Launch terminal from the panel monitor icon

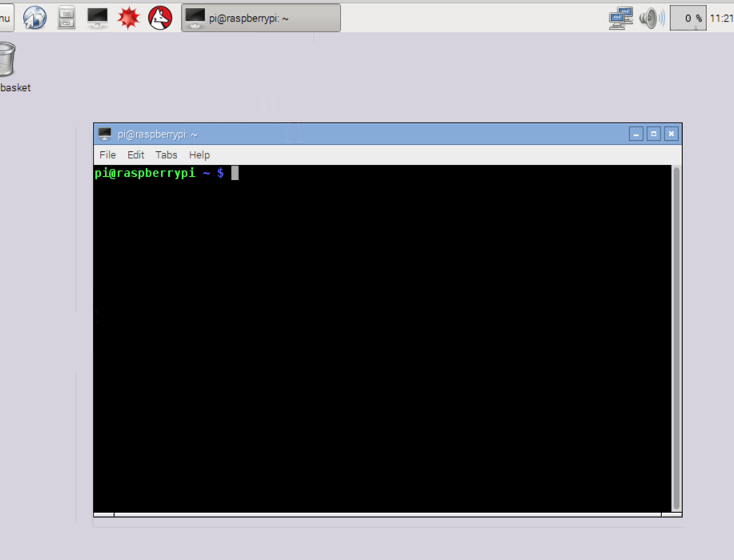coord(98,18)
